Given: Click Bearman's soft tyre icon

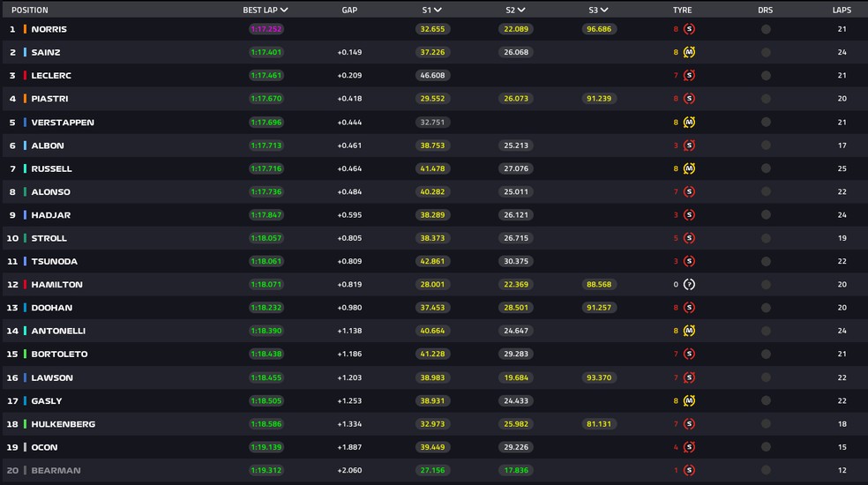Looking at the screenshot, I should click(x=689, y=470).
